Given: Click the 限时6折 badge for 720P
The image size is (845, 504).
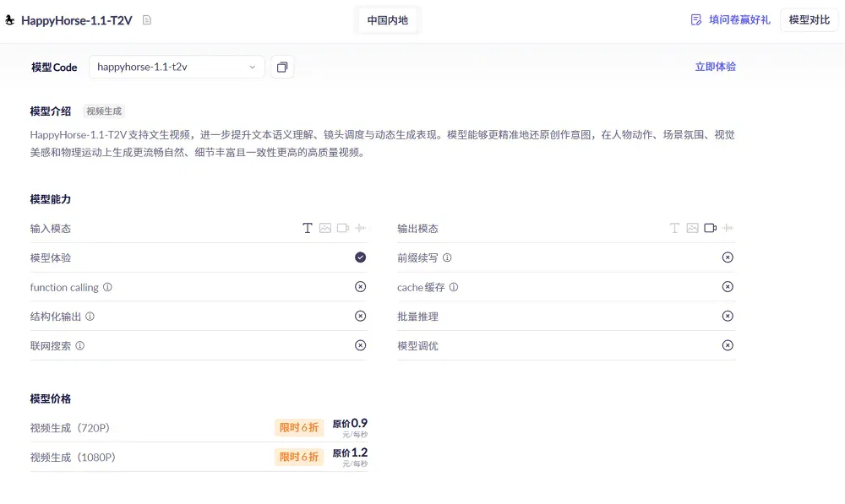Looking at the screenshot, I should pyautogui.click(x=299, y=427).
